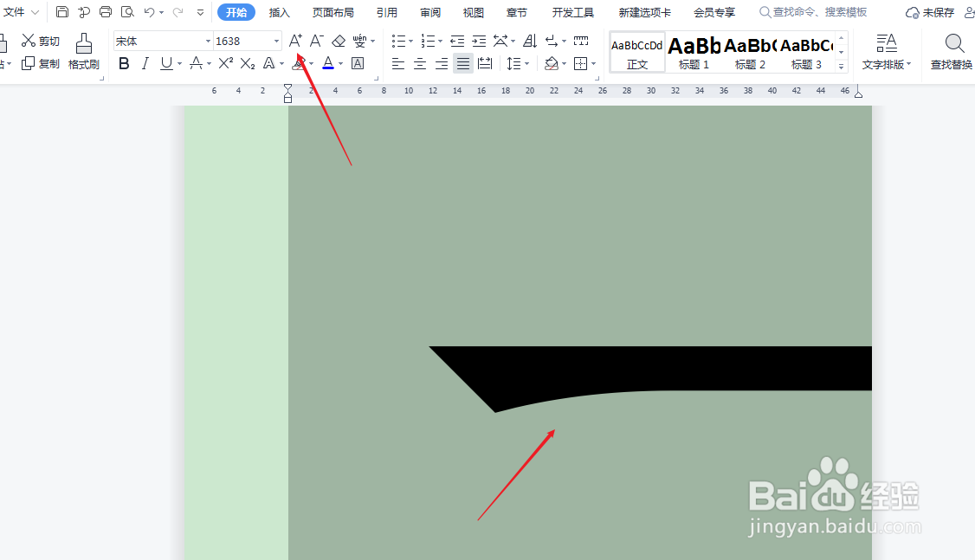Switch to the 审阅 tab

click(430, 12)
